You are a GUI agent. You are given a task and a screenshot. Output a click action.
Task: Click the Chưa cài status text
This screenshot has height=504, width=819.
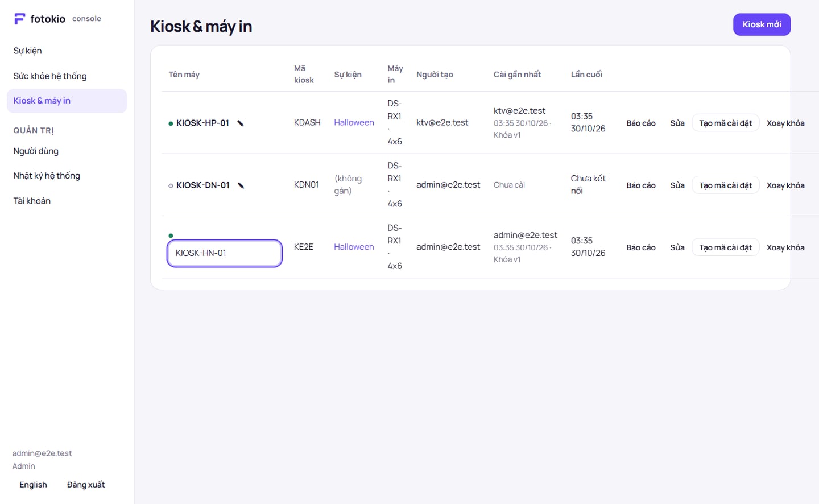(x=509, y=185)
